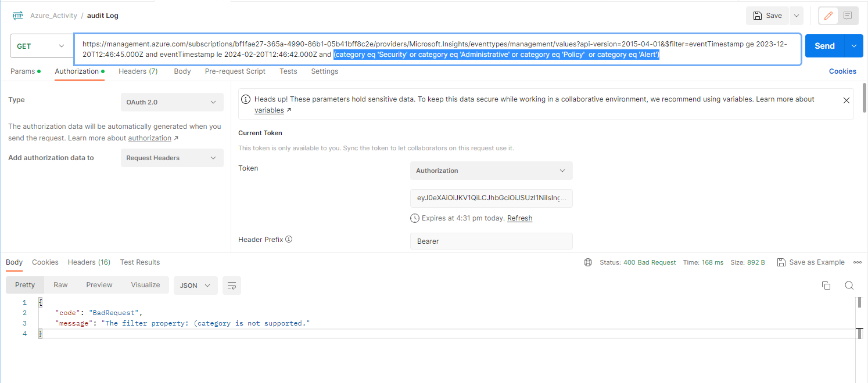Open the Tests tab

pos(288,71)
